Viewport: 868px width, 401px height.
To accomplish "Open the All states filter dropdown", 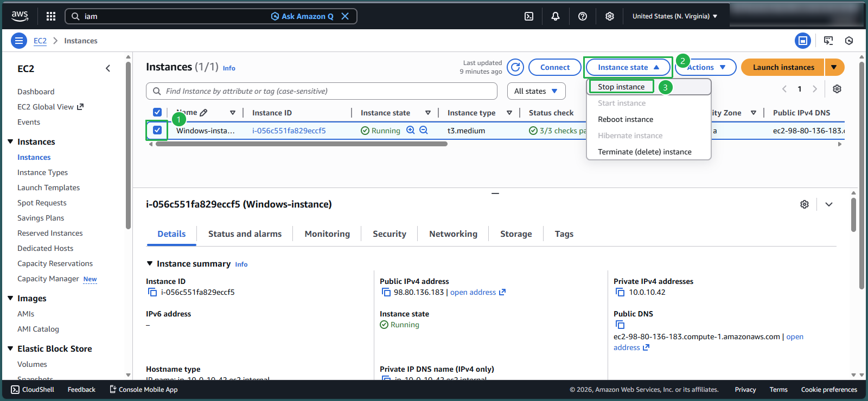I will pos(536,91).
